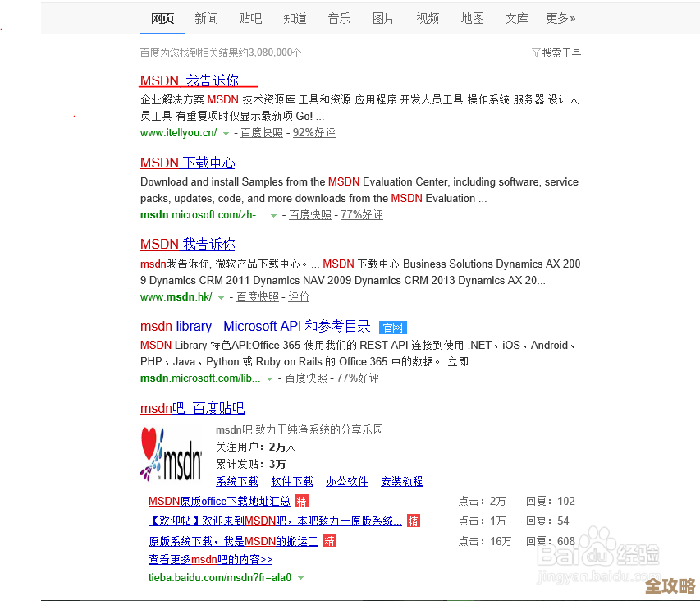Expand the dropdown next to www.itellyou.cn
Image resolution: width=700 pixels, height=601 pixels.
coord(226,132)
